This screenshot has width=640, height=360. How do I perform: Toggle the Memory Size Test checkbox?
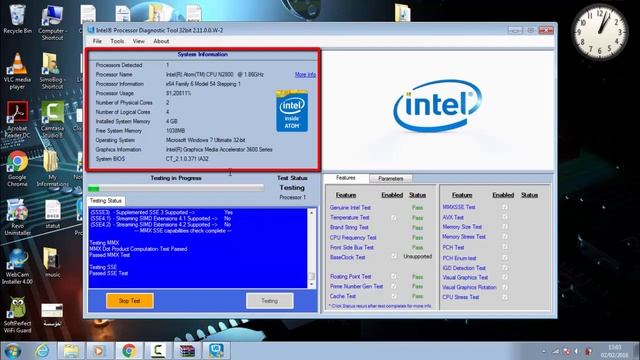point(505,227)
